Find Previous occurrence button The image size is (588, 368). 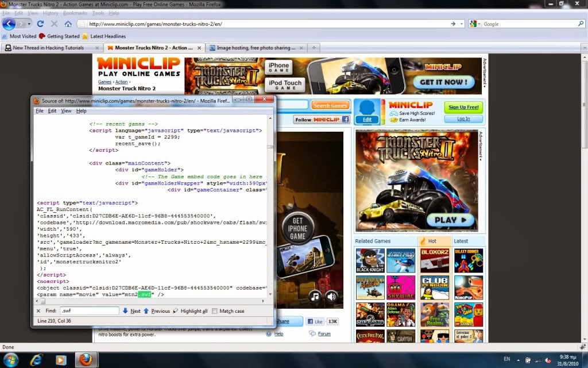[x=156, y=311]
